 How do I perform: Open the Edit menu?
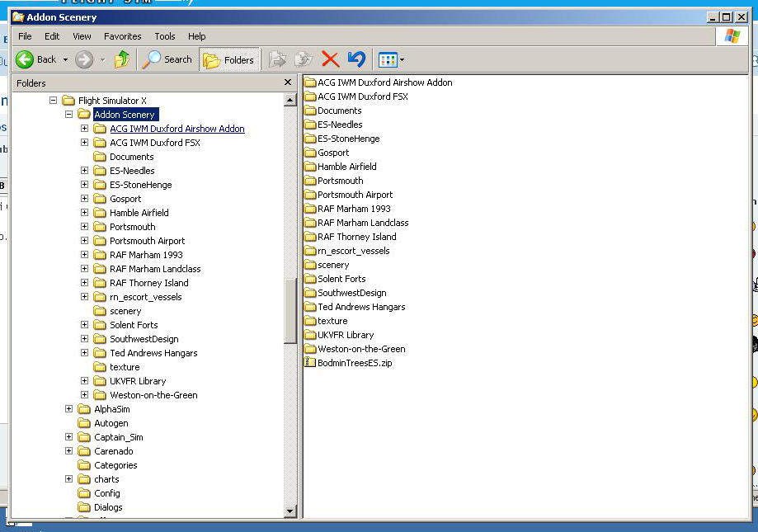pos(52,36)
